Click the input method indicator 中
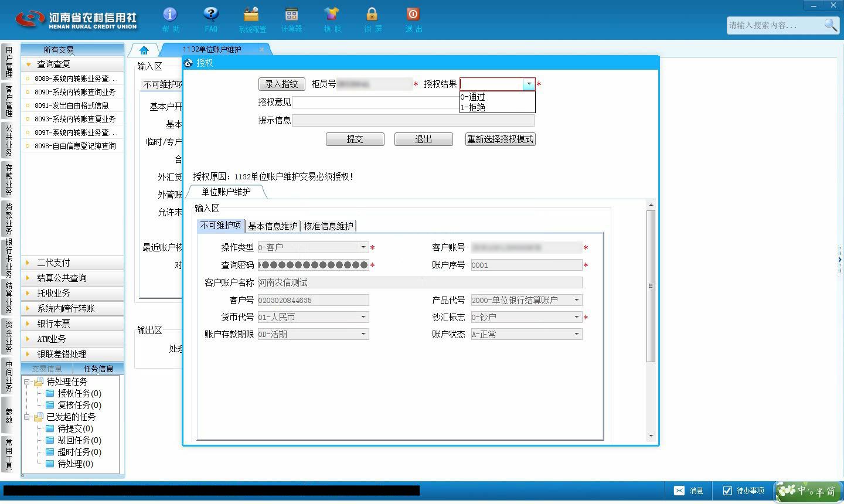 tap(801, 491)
